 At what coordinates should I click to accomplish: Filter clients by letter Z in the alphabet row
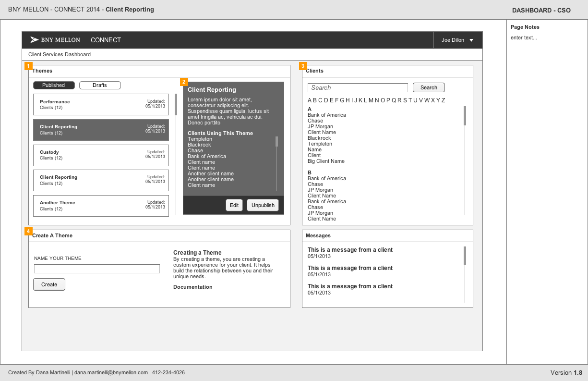pyautogui.click(x=444, y=100)
